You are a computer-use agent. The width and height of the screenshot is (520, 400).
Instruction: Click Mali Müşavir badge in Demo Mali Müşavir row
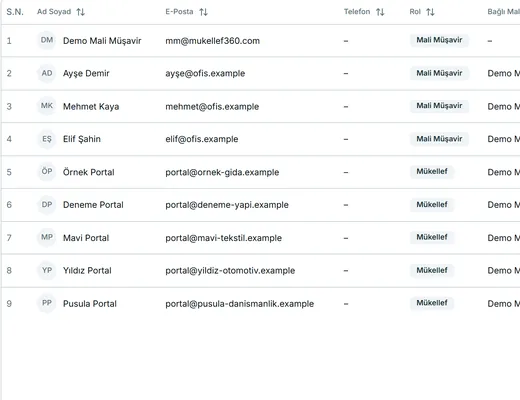click(x=439, y=40)
